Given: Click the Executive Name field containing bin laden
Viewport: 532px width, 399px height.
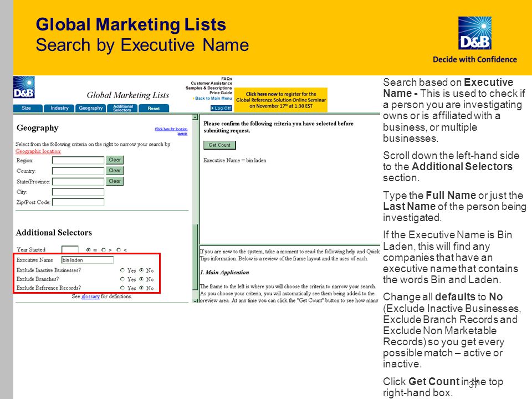Looking at the screenshot, I should pos(88,260).
